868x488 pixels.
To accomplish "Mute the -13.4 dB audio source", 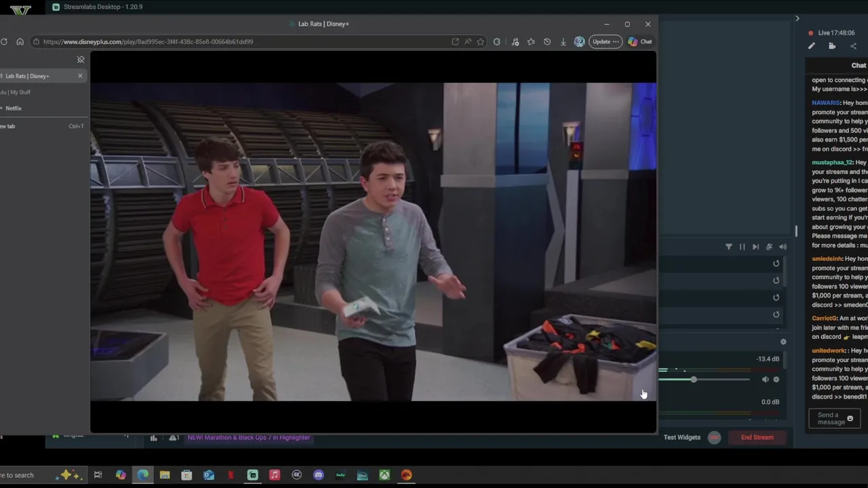I will [x=766, y=380].
